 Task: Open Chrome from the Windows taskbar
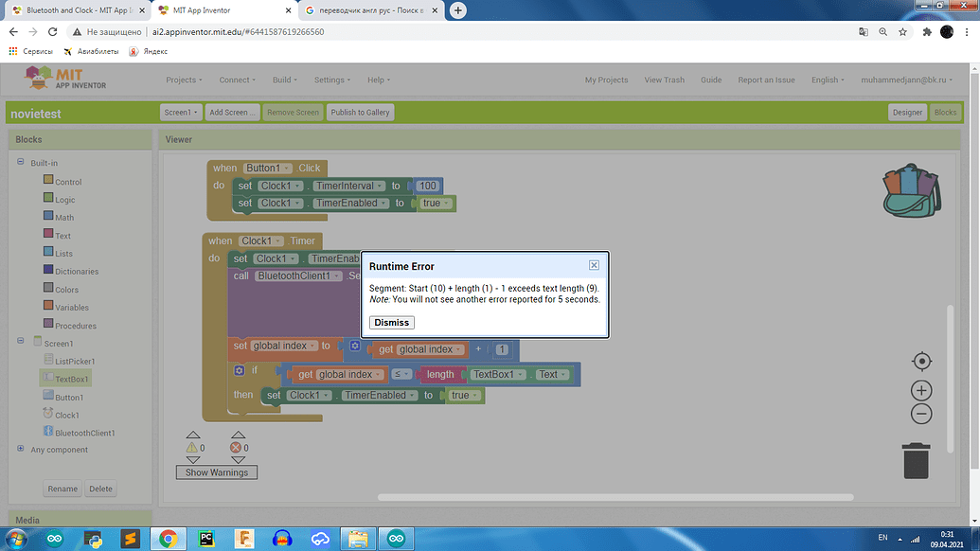[168, 539]
